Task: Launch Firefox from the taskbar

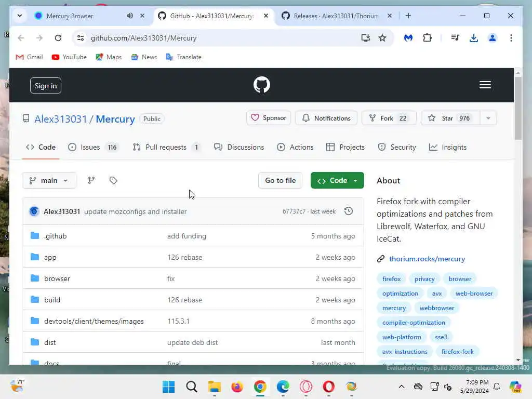Action: (237, 387)
